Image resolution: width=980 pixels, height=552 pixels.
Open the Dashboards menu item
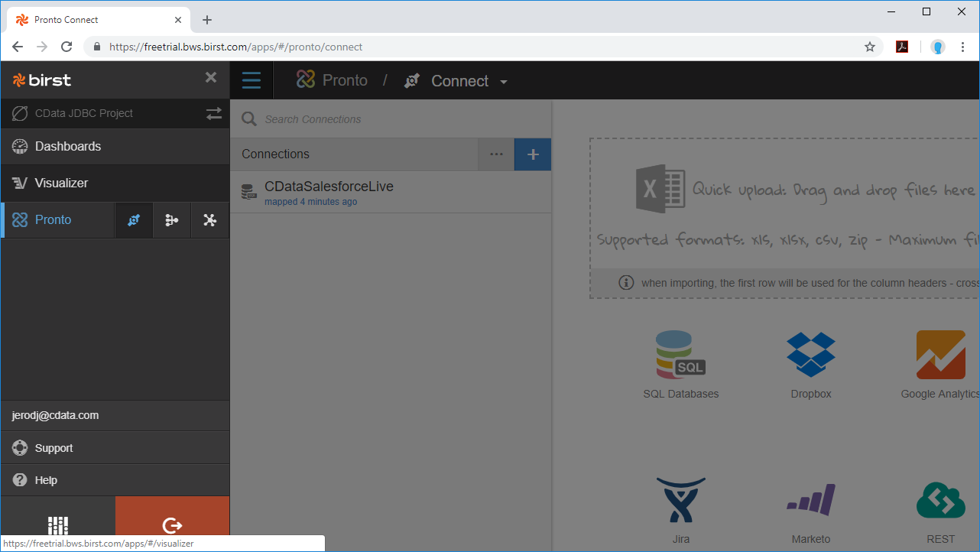click(x=68, y=146)
